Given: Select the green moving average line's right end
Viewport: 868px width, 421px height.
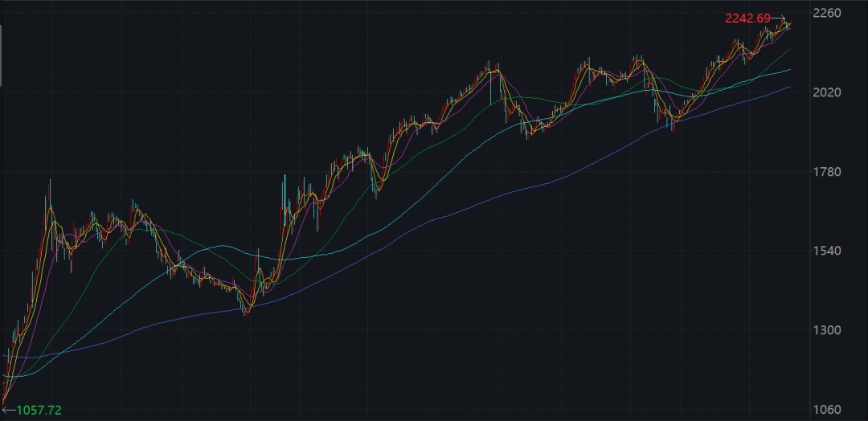Looking at the screenshot, I should pos(789,49).
